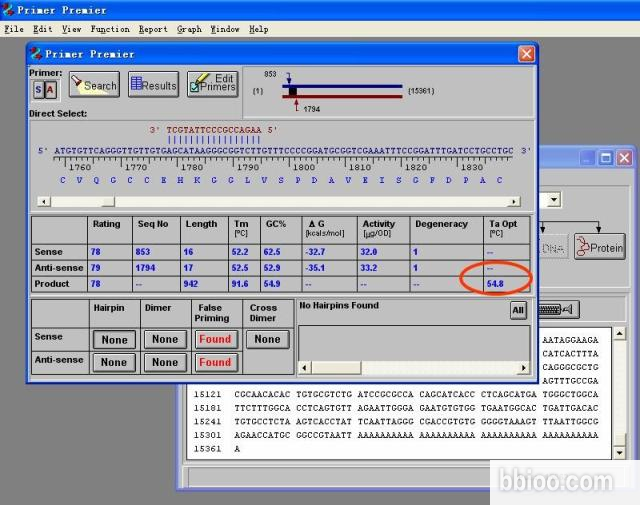
Task: Click hairpin panel scrollbar thumb
Action: tap(336, 368)
